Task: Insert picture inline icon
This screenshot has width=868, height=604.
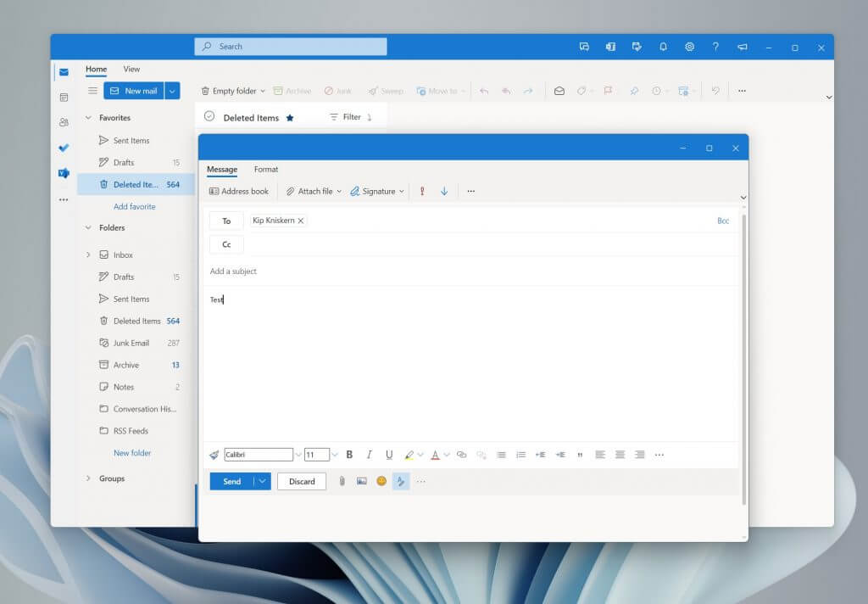Action: click(361, 482)
